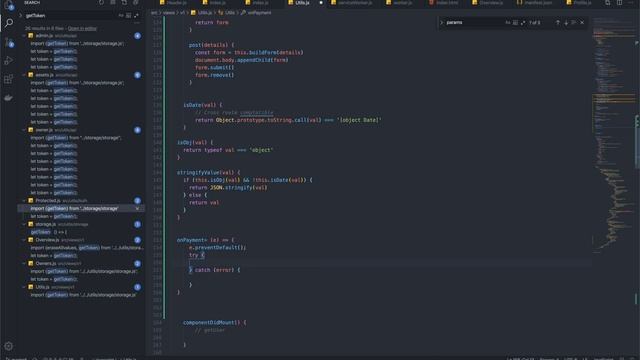Click the onPayment breadcrumb segment
Image resolution: width=640 pixels, height=360 pixels.
pos(256,13)
